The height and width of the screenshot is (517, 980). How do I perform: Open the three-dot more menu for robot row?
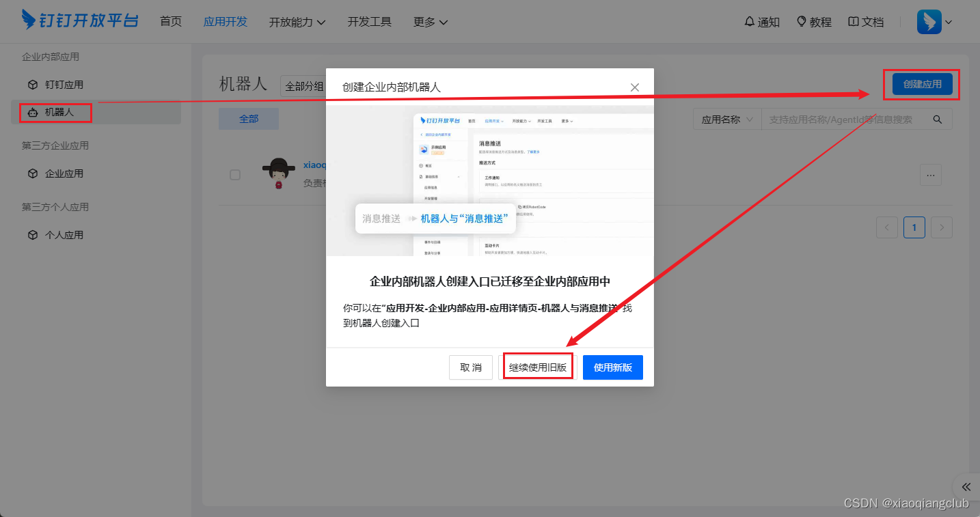pyautogui.click(x=931, y=175)
